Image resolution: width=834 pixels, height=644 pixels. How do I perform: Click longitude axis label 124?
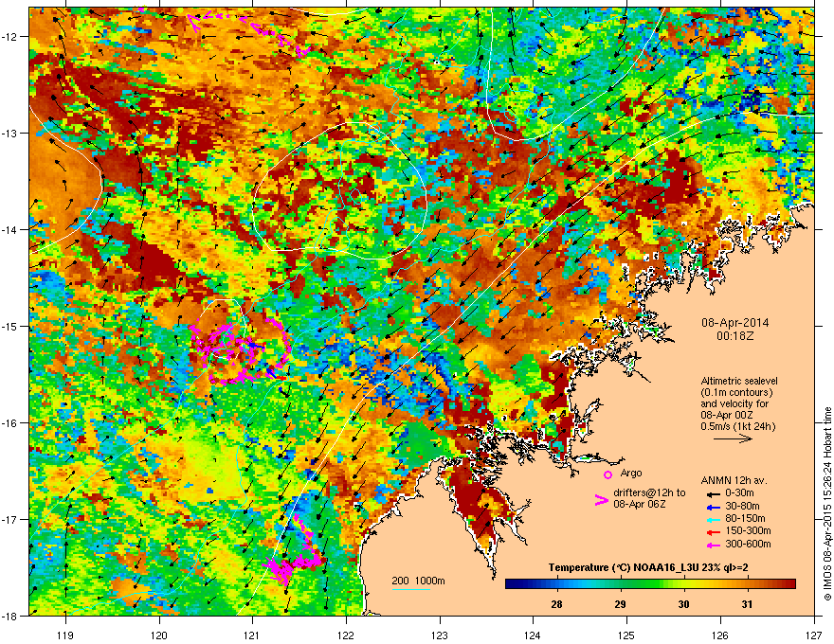[x=533, y=635]
